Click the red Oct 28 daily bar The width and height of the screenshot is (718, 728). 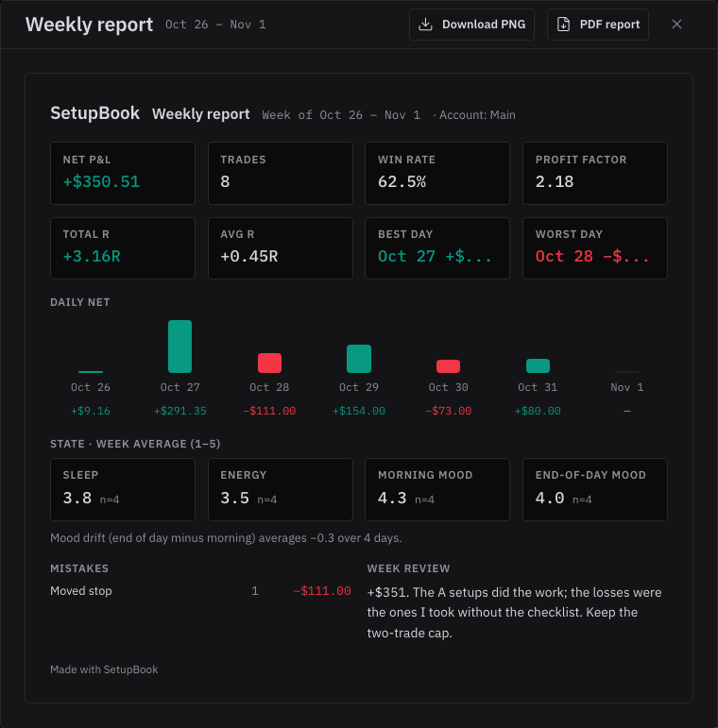(x=269, y=364)
